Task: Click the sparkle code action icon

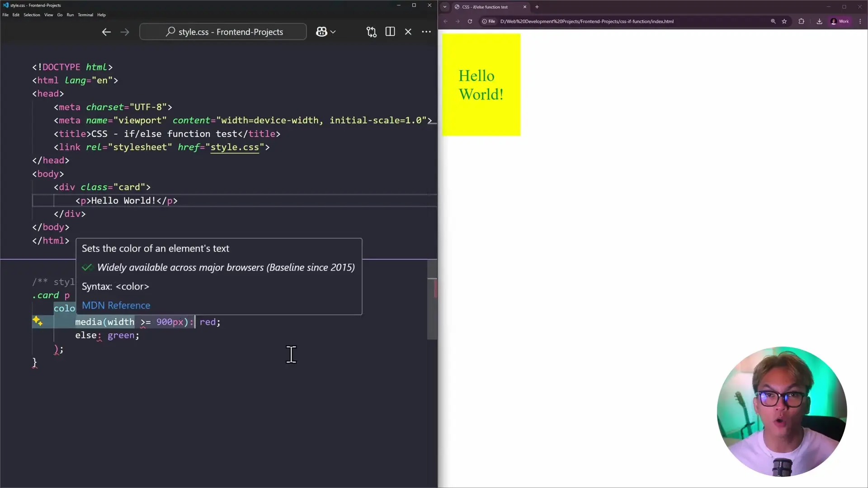Action: pyautogui.click(x=38, y=321)
